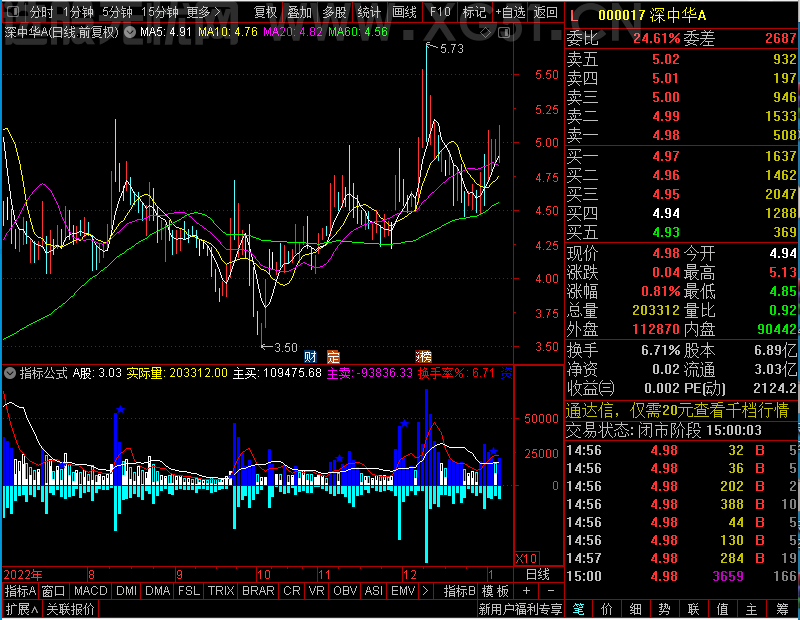800x620 pixels.
Task: Expand the 扩展 panel
Action: pos(21,609)
